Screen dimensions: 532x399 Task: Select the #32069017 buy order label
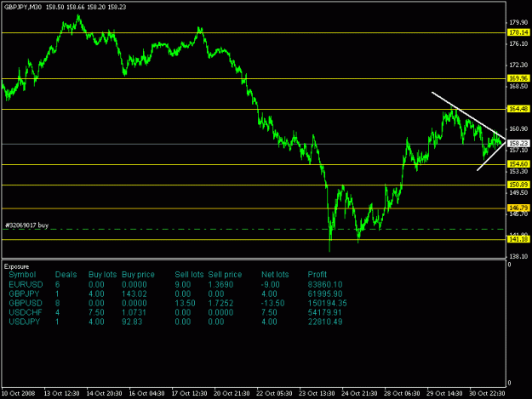pos(26,225)
